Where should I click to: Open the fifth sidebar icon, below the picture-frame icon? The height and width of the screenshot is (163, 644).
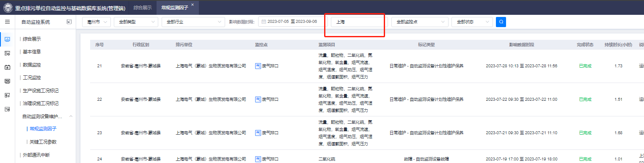point(7,95)
